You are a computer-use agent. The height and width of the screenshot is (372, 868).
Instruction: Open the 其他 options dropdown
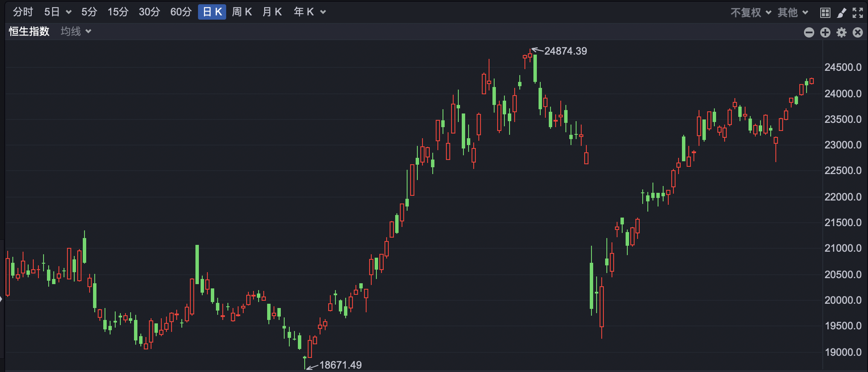(x=792, y=12)
